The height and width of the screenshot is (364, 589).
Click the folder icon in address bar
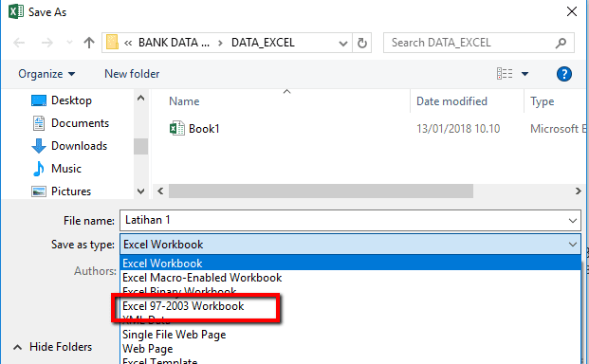[x=112, y=43]
